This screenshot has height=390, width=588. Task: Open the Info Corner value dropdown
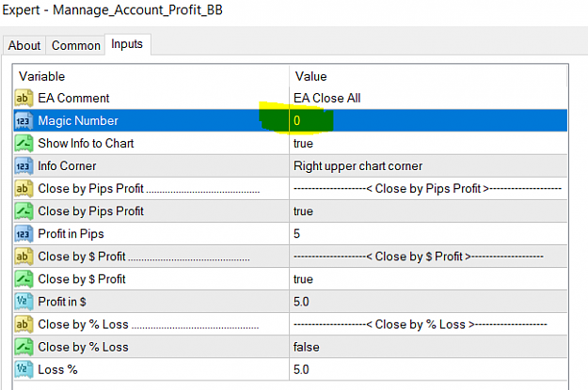tap(428, 166)
